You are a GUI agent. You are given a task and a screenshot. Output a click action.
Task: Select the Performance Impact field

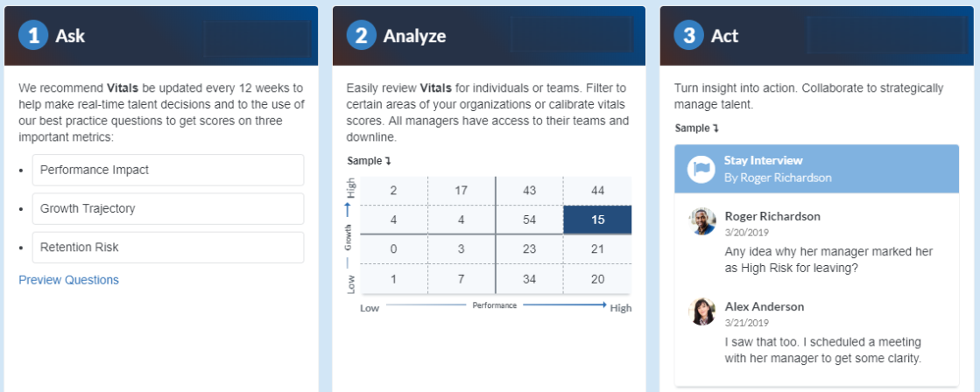(168, 170)
